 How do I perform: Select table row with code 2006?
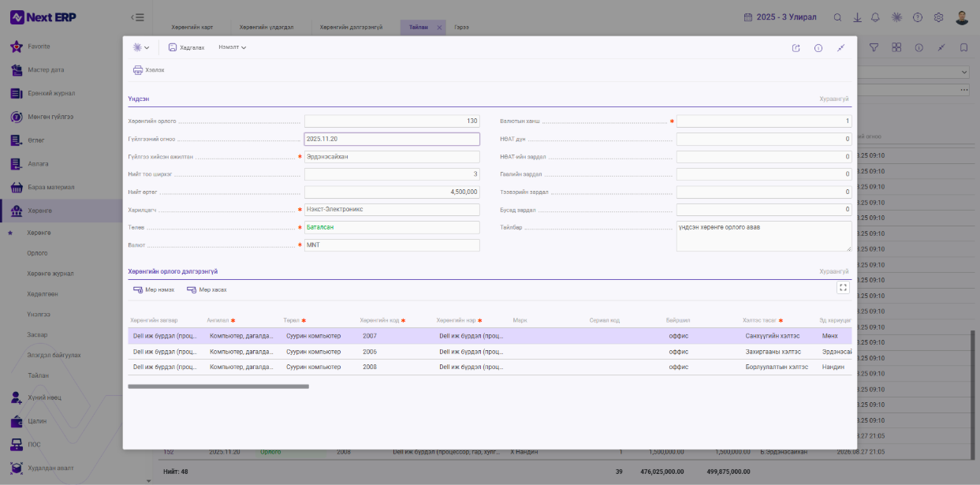point(490,352)
